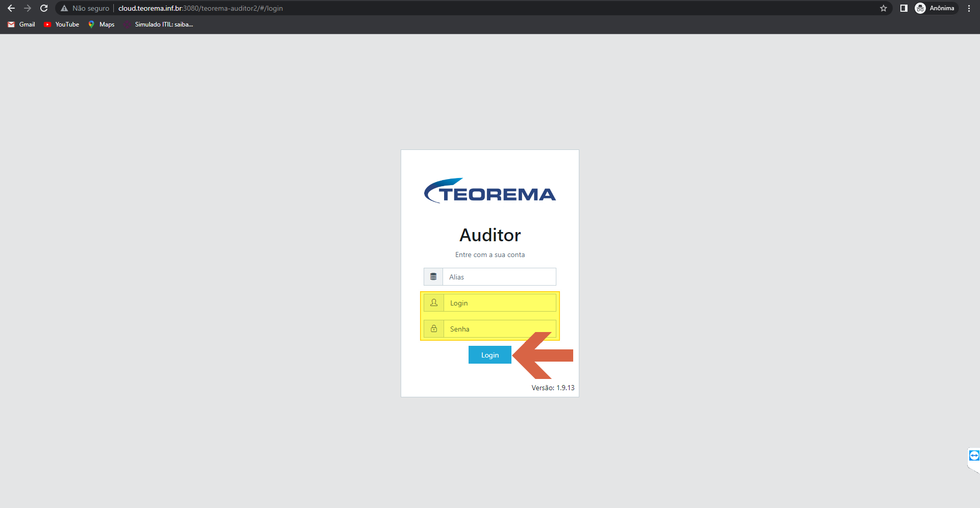The image size is (980, 508).
Task: Reload the page
Action: pos(44,8)
